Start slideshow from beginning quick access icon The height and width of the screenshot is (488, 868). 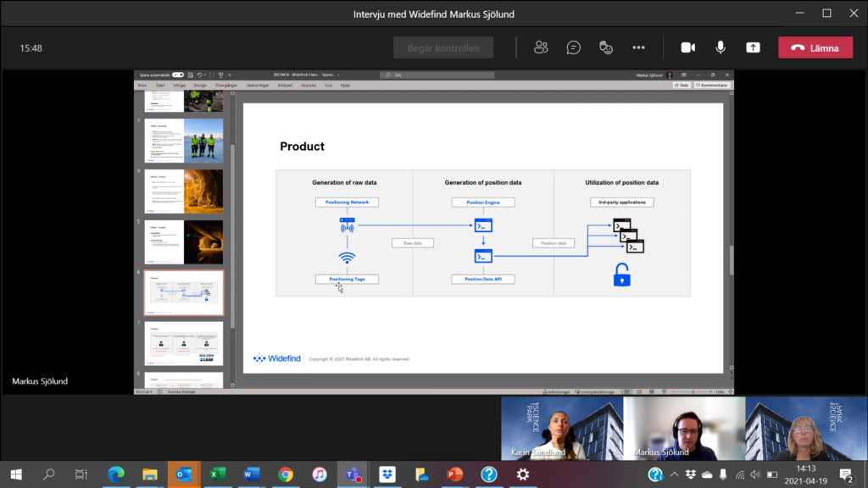(x=221, y=75)
